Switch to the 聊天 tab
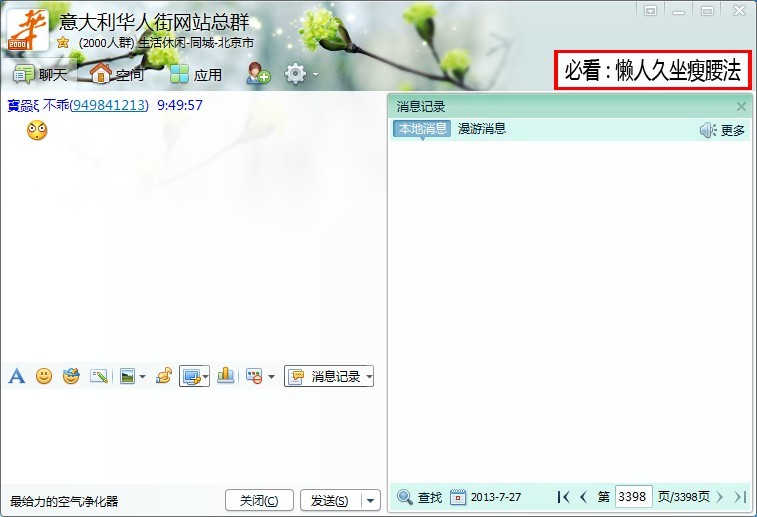Screen dimensions: 757x517 40,74
